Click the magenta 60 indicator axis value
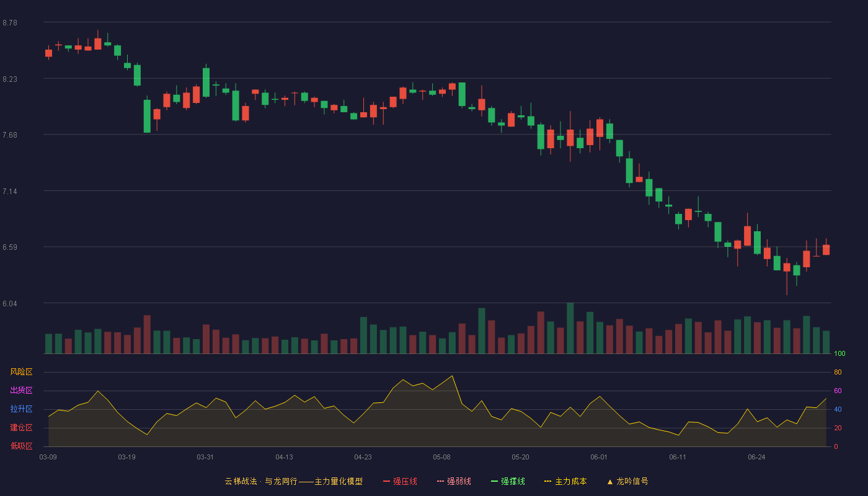 tap(838, 391)
